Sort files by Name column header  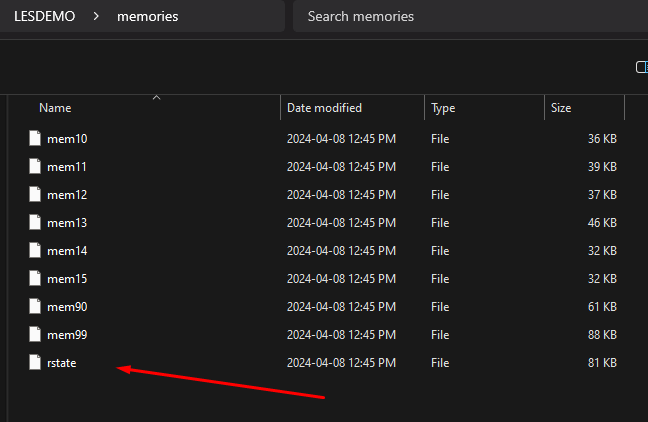click(55, 108)
